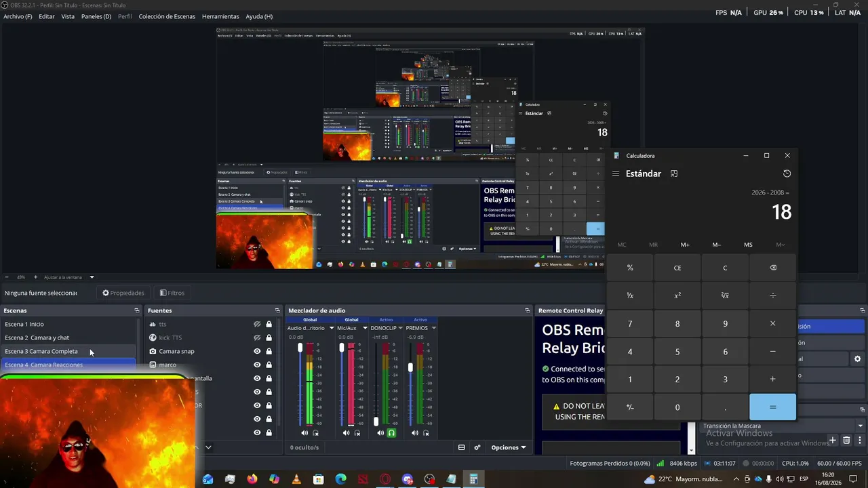Open the Paneles (D) menu
This screenshot has width=868, height=488.
[96, 16]
